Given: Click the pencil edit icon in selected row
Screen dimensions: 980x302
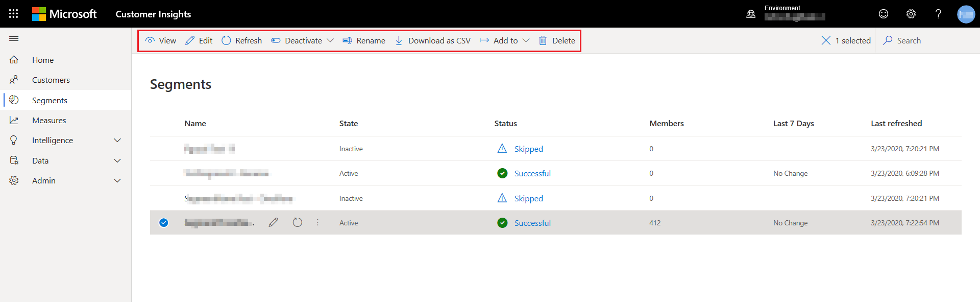Looking at the screenshot, I should pos(274,222).
